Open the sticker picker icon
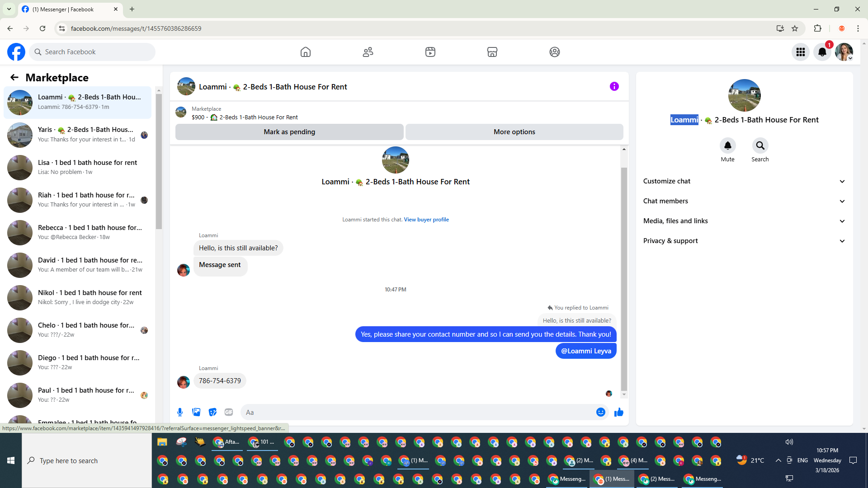This screenshot has width=868, height=488. point(212,412)
